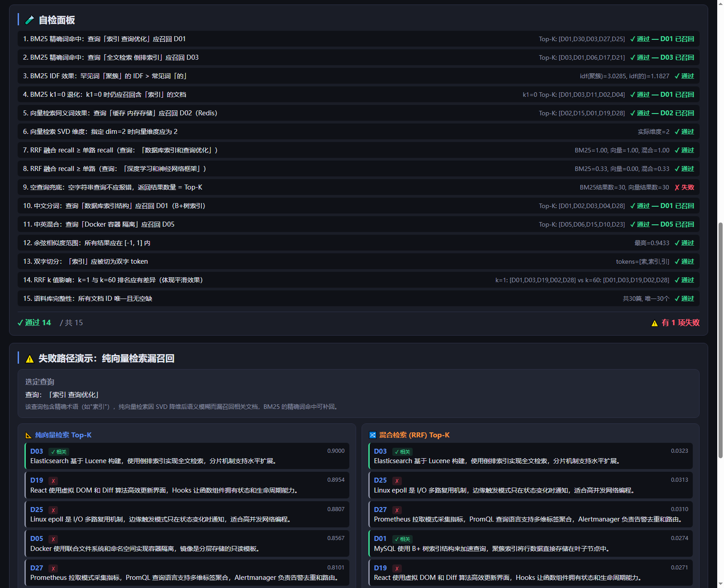The image size is (724, 588).
Task: Click the idf(聚簇)=3.0285 result text
Action: coord(624,76)
